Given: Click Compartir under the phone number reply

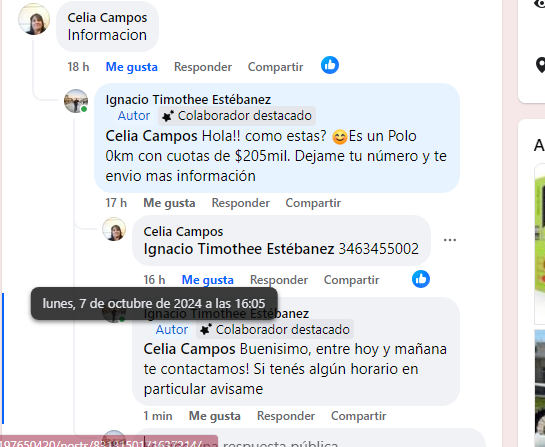Looking at the screenshot, I should coord(351,280).
